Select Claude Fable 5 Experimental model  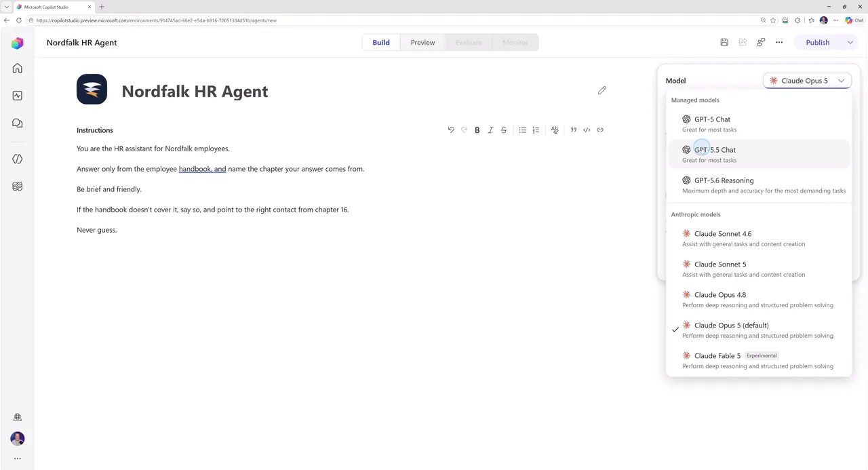click(759, 360)
